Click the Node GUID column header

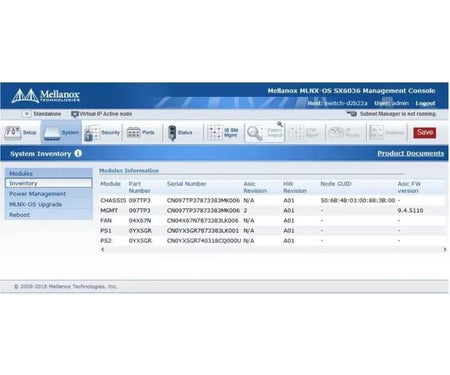pos(336,184)
